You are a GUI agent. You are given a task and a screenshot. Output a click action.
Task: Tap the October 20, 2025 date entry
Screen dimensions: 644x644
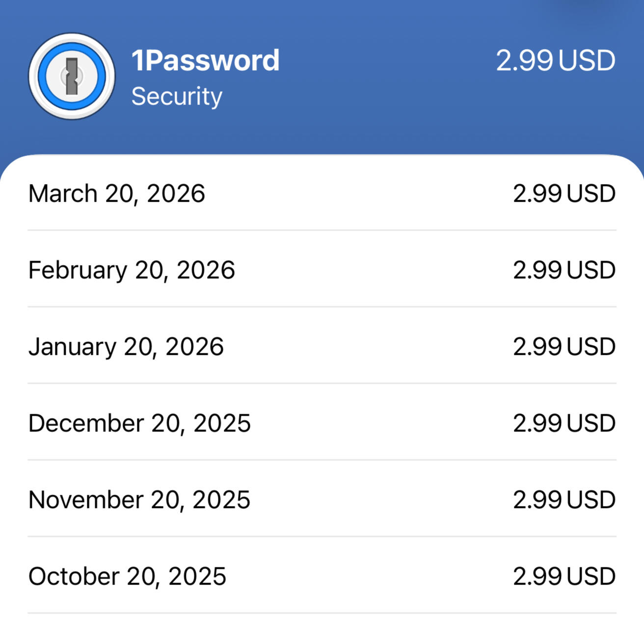(x=127, y=576)
